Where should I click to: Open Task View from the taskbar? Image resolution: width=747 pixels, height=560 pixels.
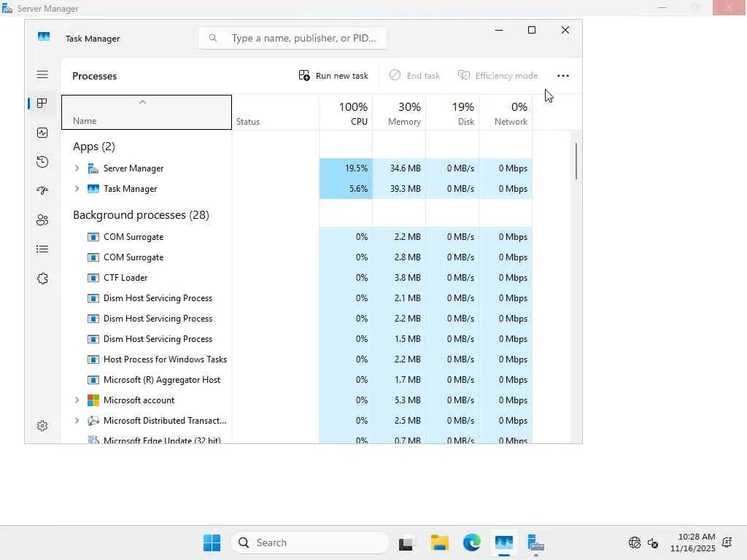[x=406, y=542]
